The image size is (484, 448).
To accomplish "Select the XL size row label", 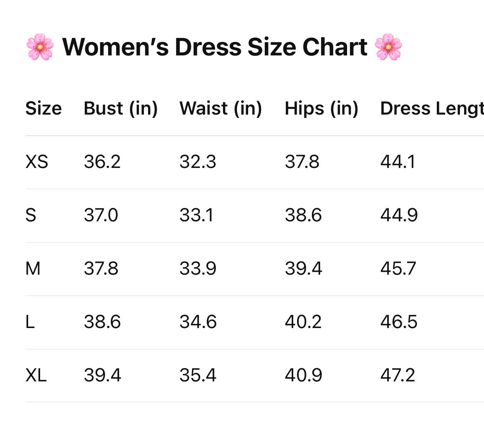I will click(36, 375).
